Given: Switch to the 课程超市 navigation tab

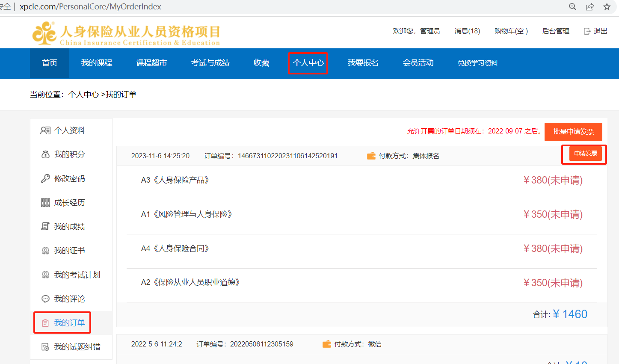Looking at the screenshot, I should (x=151, y=62).
